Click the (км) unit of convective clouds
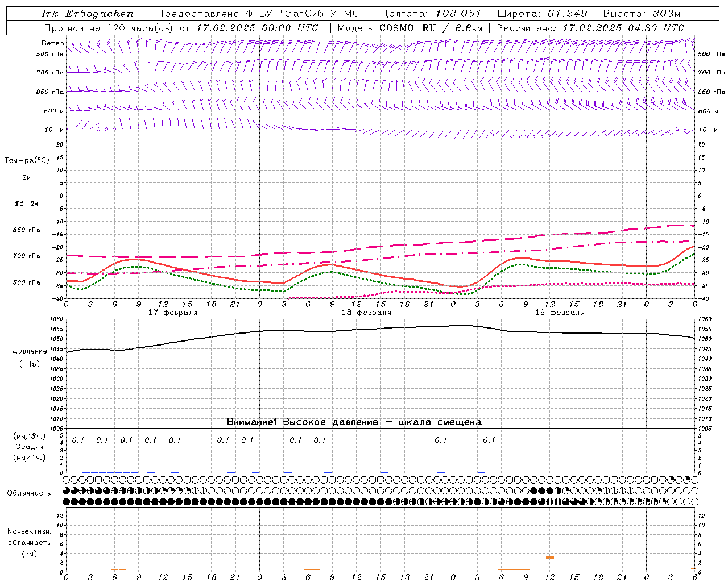 coord(30,554)
